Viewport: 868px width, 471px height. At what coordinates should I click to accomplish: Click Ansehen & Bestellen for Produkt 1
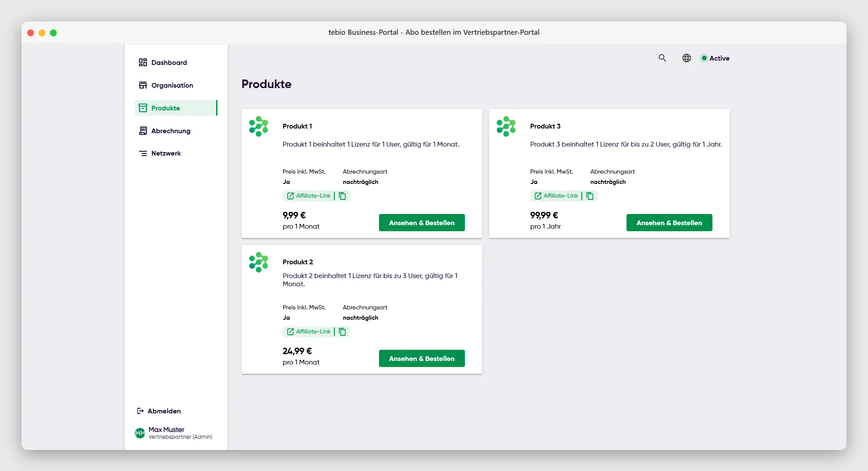click(422, 223)
